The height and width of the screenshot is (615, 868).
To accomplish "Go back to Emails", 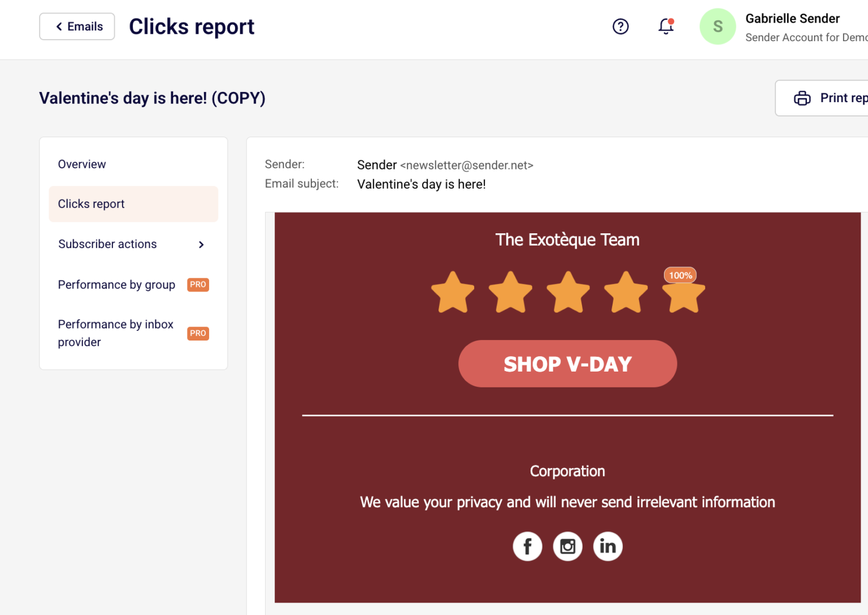I will pyautogui.click(x=77, y=27).
